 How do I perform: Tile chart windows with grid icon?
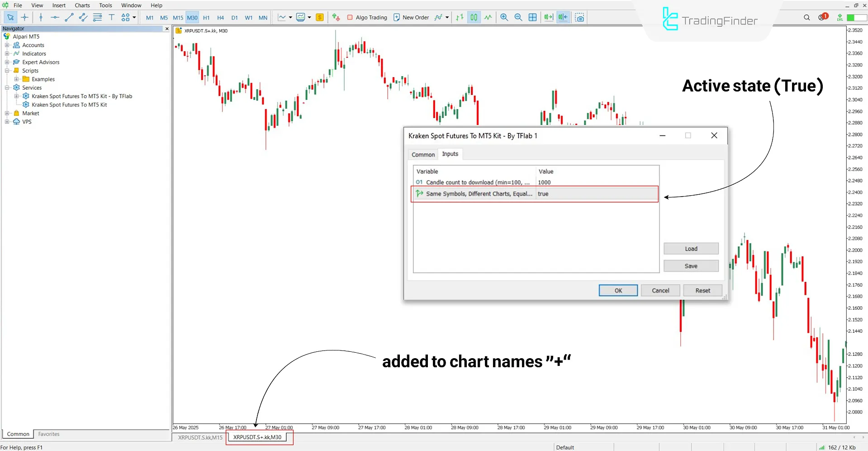click(x=533, y=17)
